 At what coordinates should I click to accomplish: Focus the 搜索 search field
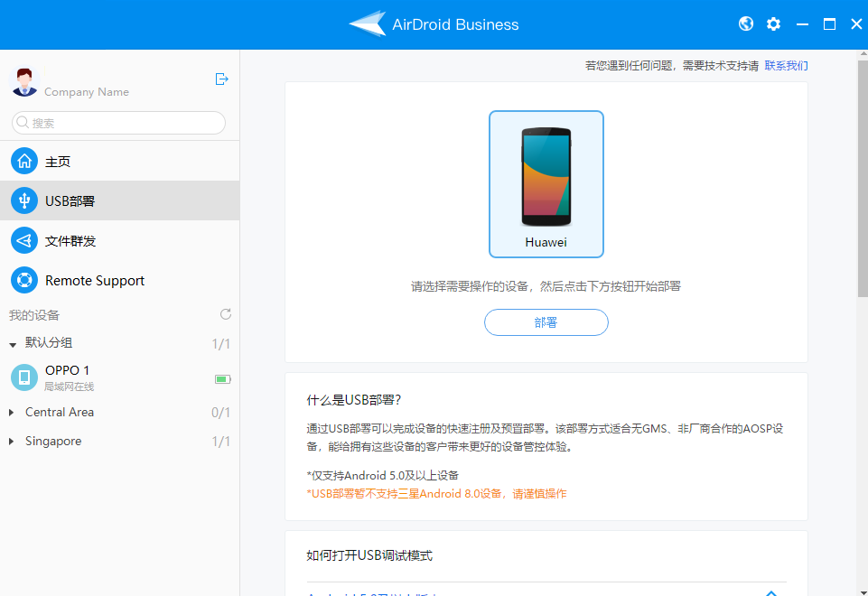pyautogui.click(x=118, y=122)
